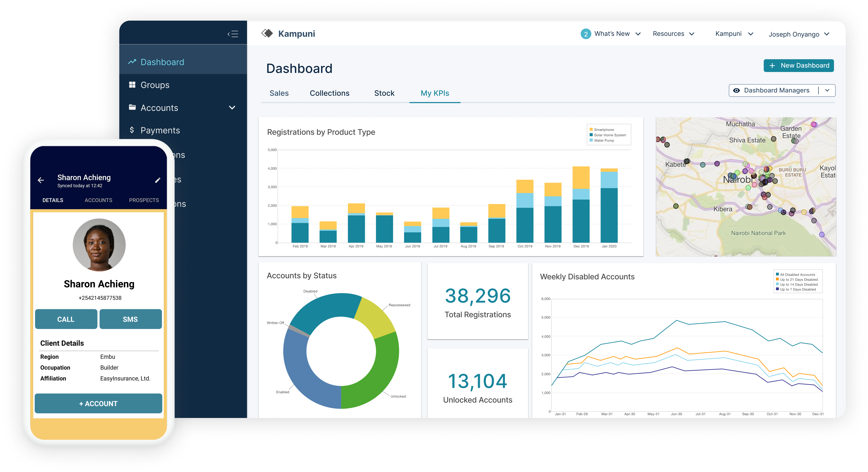Open the DETAILS tab on phone
The image size is (868, 472).
52,200
